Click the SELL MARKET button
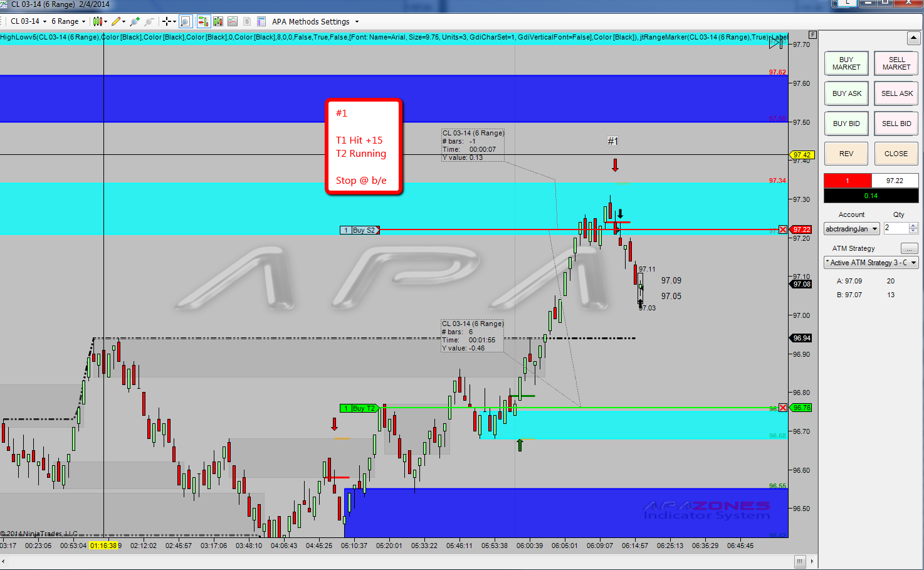Image resolution: width=924 pixels, height=570 pixels. click(896, 63)
